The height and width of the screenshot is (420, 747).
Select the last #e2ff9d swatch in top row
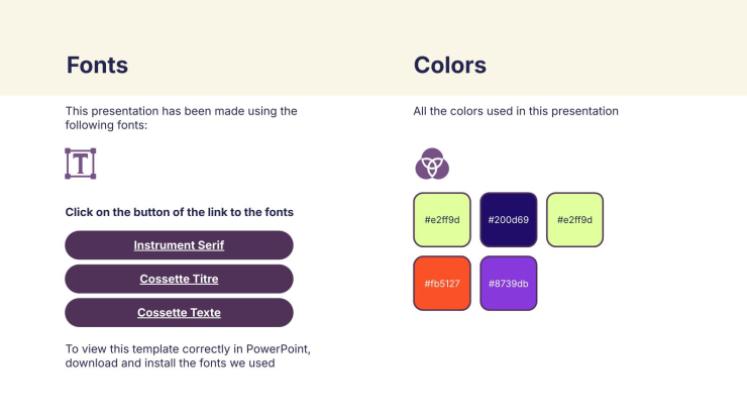click(575, 219)
